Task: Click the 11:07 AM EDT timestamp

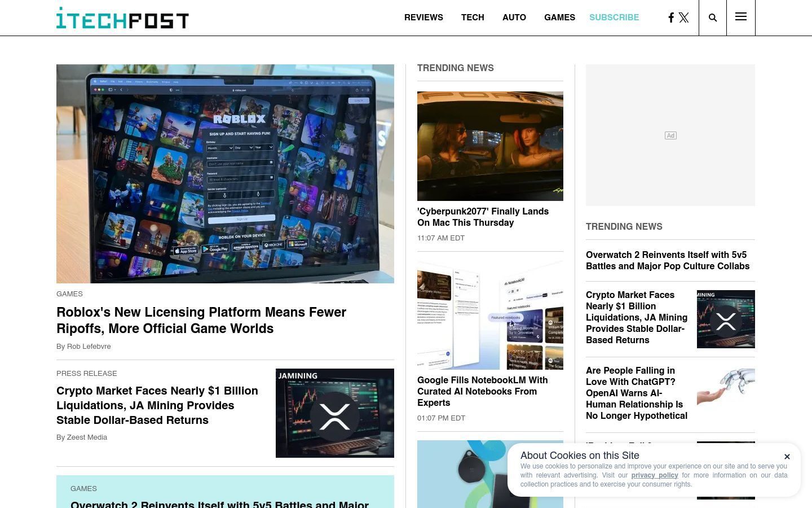Action: (x=441, y=238)
